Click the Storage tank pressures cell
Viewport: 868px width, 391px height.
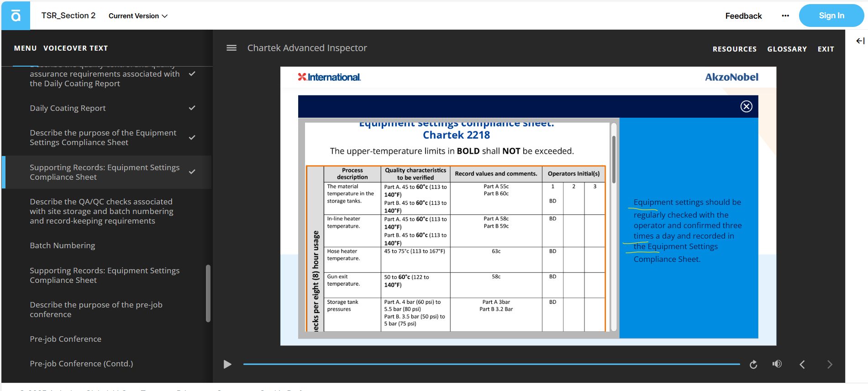click(x=352, y=314)
